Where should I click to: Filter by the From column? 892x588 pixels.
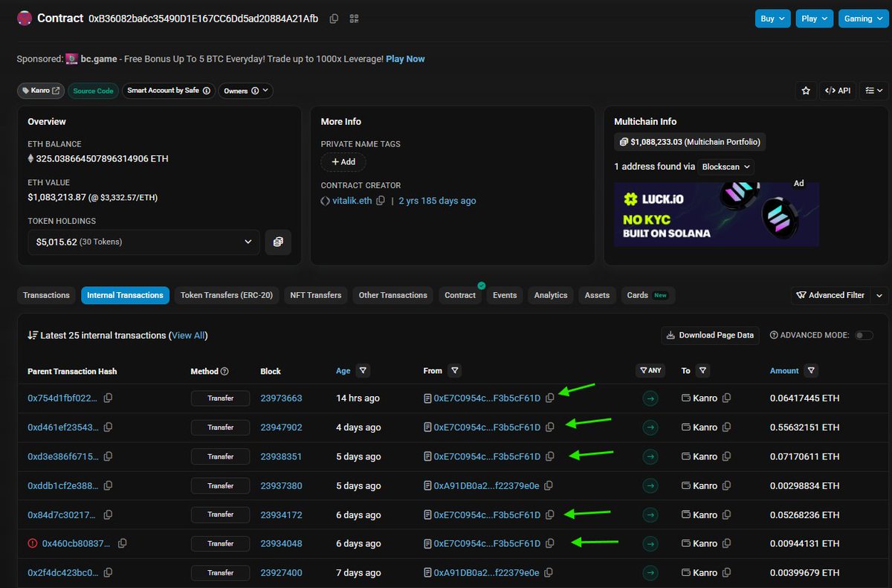pos(455,370)
